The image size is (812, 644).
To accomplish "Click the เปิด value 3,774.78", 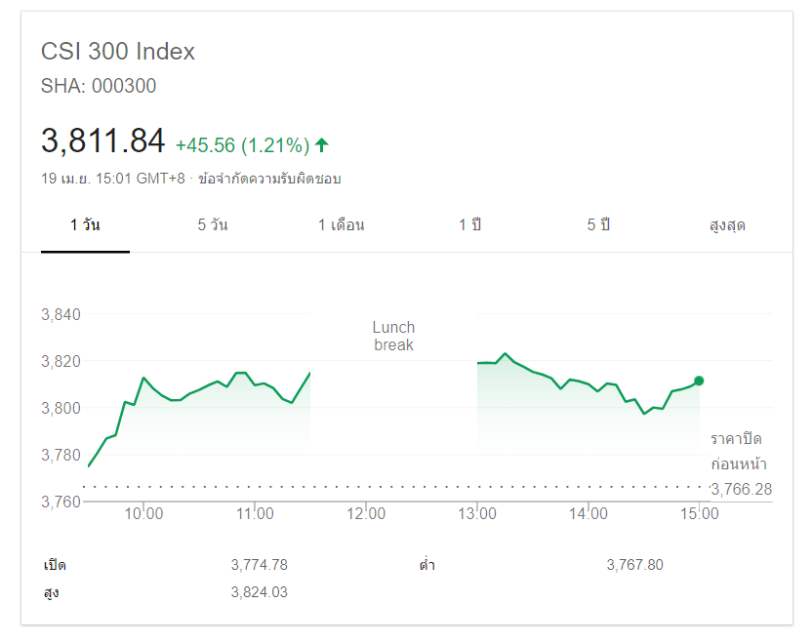I will pos(259,565).
